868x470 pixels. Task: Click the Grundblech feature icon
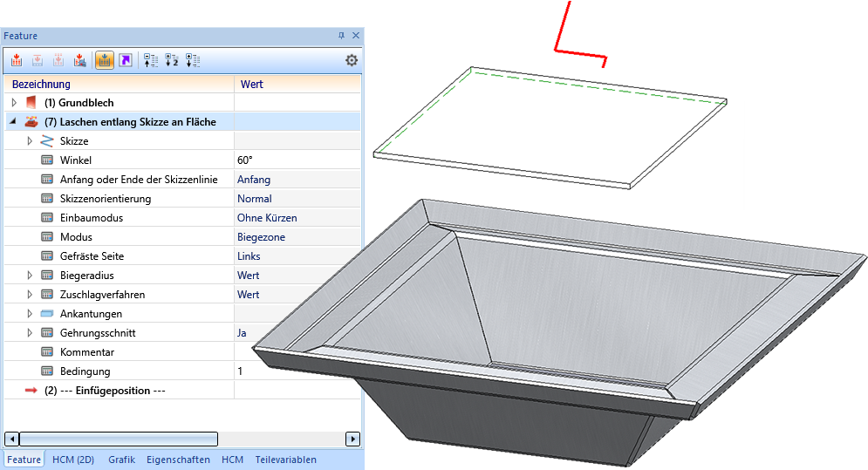(31, 102)
